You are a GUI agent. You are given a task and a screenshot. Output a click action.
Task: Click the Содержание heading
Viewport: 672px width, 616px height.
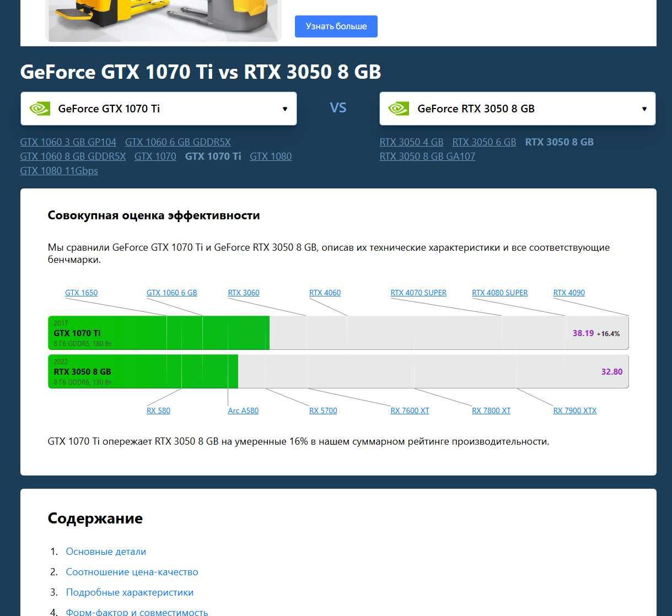(95, 518)
